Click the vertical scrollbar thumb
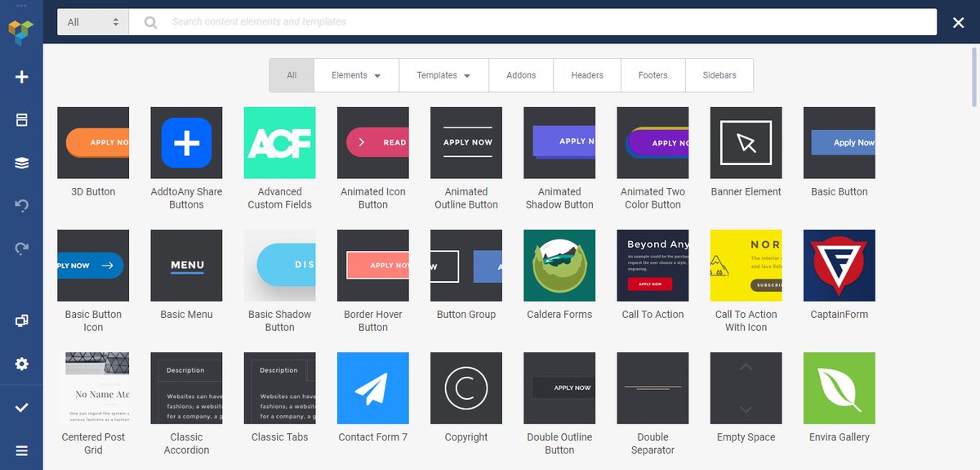Viewport: 980px width, 470px height. (x=975, y=77)
